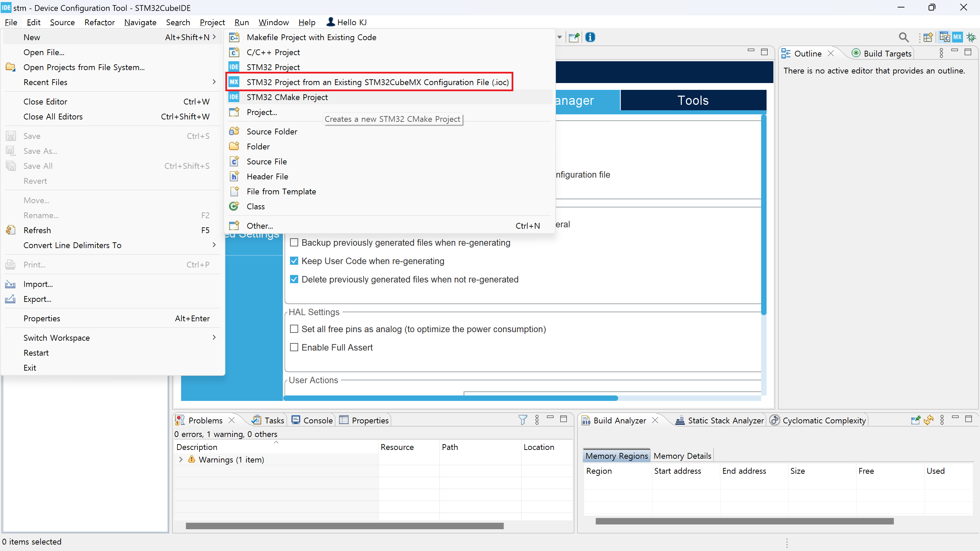The width and height of the screenshot is (980, 551).
Task: Switch to Device Configuration Tool perspective icon
Action: (958, 37)
